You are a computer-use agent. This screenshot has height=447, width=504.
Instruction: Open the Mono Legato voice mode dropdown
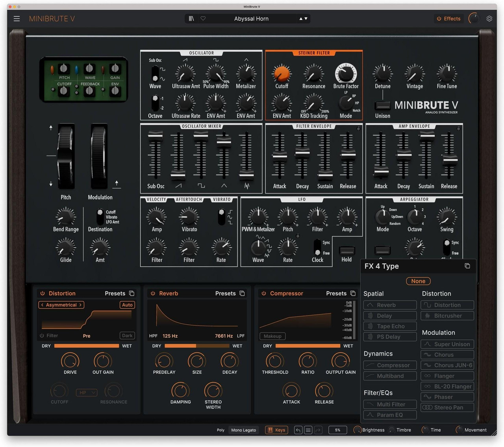coord(243,430)
